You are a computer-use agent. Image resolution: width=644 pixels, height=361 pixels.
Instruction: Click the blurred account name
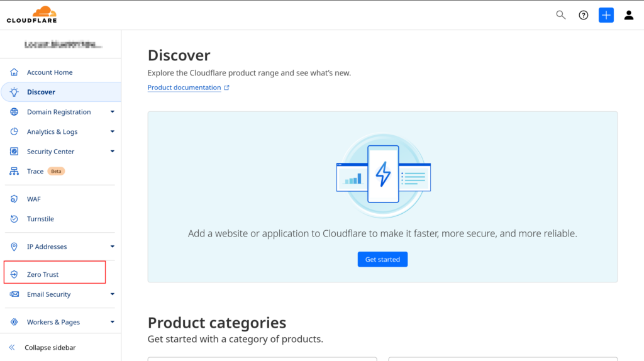(62, 45)
